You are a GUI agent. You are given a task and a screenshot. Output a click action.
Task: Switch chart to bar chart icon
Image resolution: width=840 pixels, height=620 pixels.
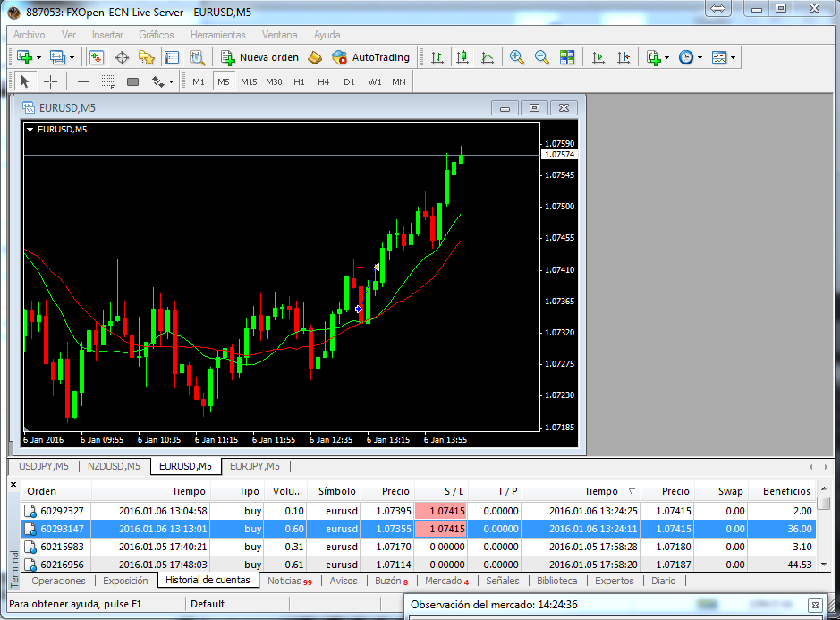click(437, 57)
